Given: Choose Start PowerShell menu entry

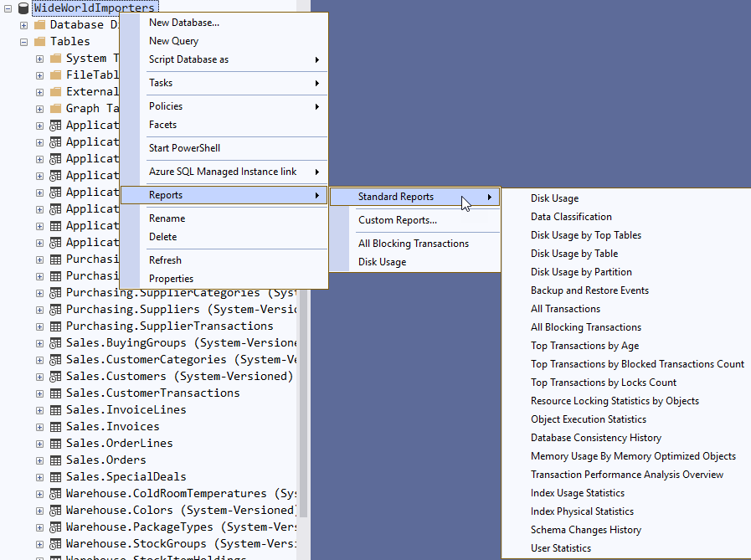Looking at the screenshot, I should (224, 148).
